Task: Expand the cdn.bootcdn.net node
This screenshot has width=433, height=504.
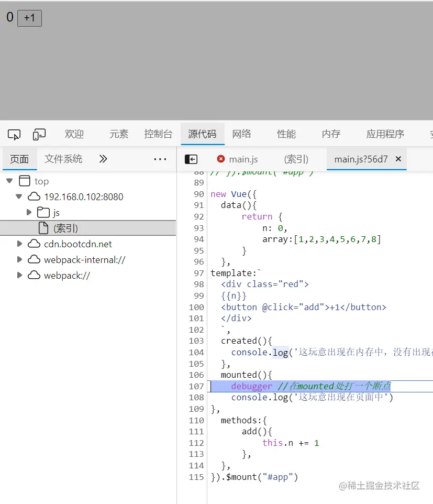Action: pos(19,244)
